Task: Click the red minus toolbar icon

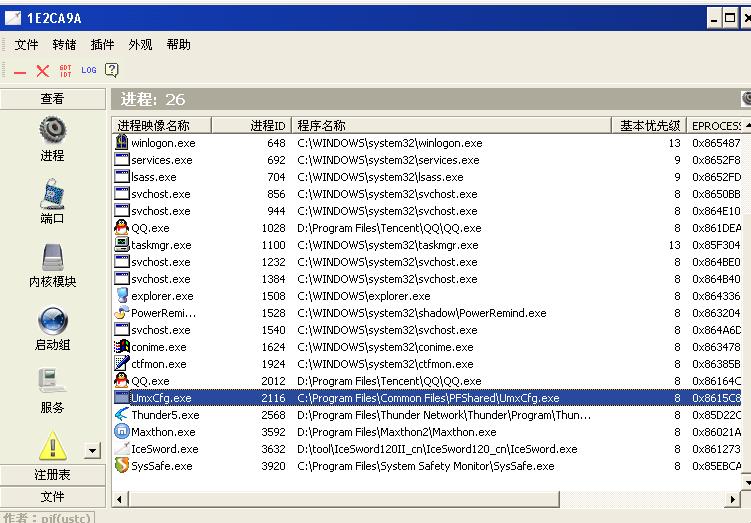Action: coord(20,72)
